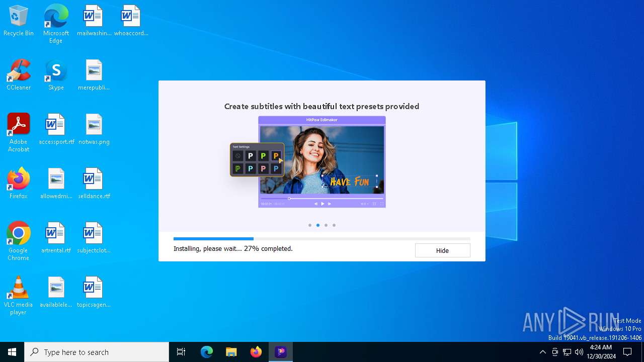This screenshot has height=362, width=644.
Task: Open the Windows Start menu
Action: coord(12,352)
